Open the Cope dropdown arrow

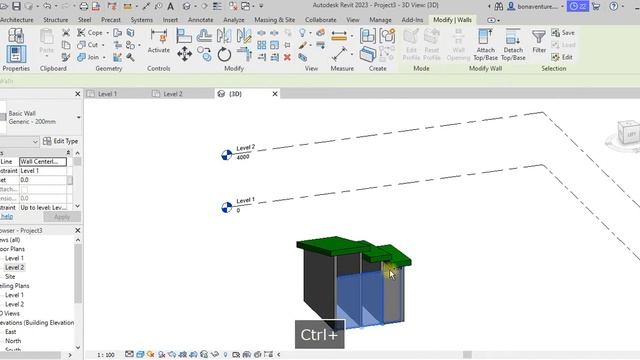(108, 33)
